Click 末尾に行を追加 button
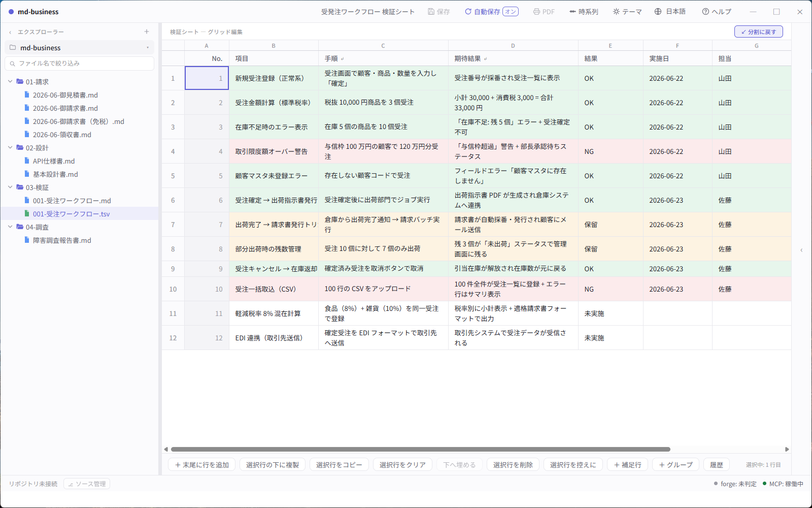Image resolution: width=812 pixels, height=508 pixels. coord(202,465)
